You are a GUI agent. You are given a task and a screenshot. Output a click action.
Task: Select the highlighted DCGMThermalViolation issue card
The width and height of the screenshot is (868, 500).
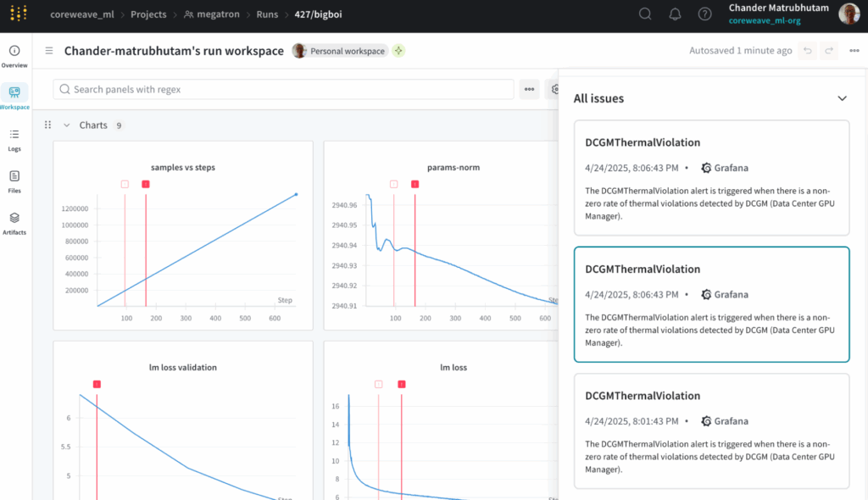[711, 304]
